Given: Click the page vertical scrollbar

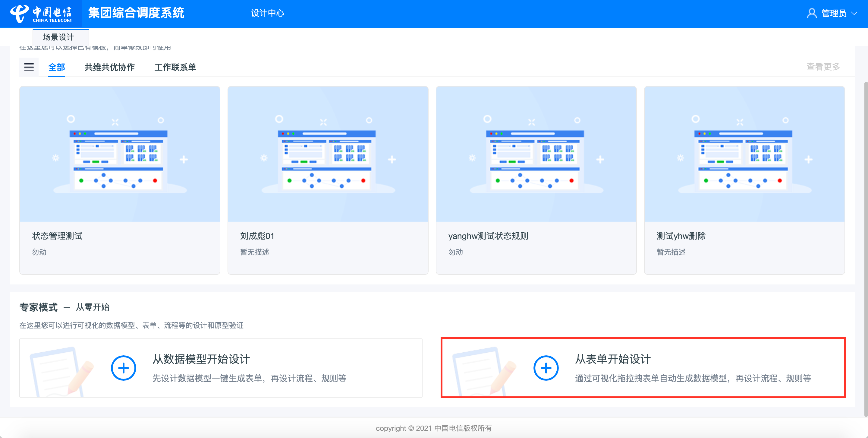Looking at the screenshot, I should click(865, 249).
